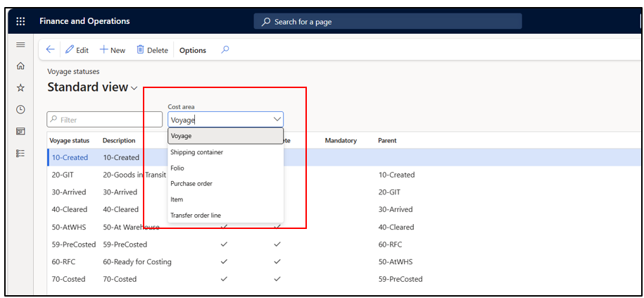Select Voyage in the Cost area list

(x=225, y=136)
